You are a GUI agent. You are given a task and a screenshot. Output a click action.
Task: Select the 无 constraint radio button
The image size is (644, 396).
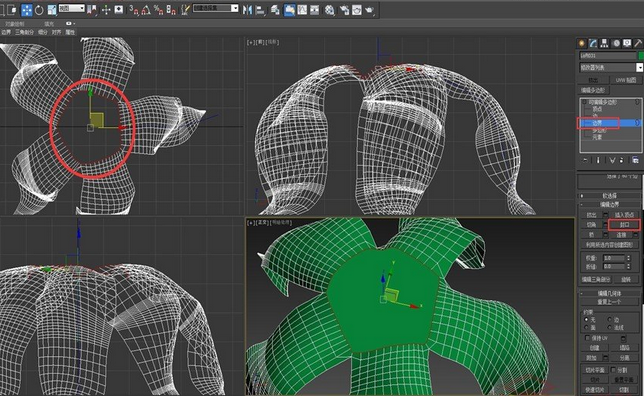pos(586,319)
